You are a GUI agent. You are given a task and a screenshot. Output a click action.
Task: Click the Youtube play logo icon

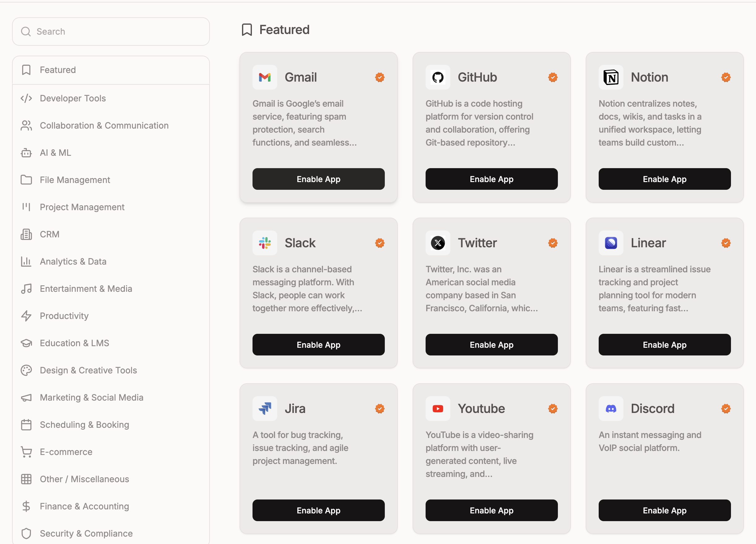coord(438,409)
